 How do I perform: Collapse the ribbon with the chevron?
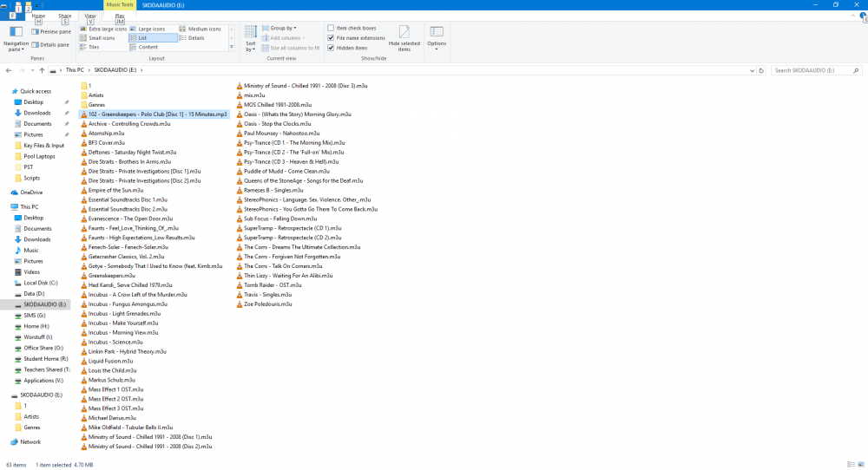pyautogui.click(x=852, y=16)
